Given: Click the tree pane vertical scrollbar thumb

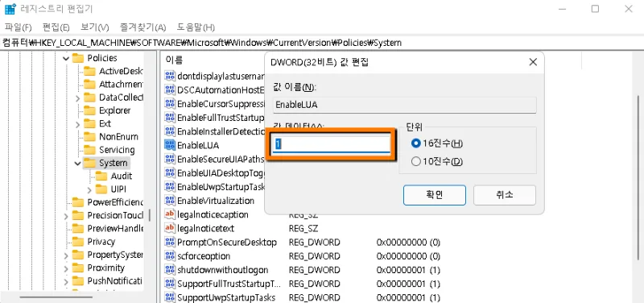Looking at the screenshot, I should point(150,215).
